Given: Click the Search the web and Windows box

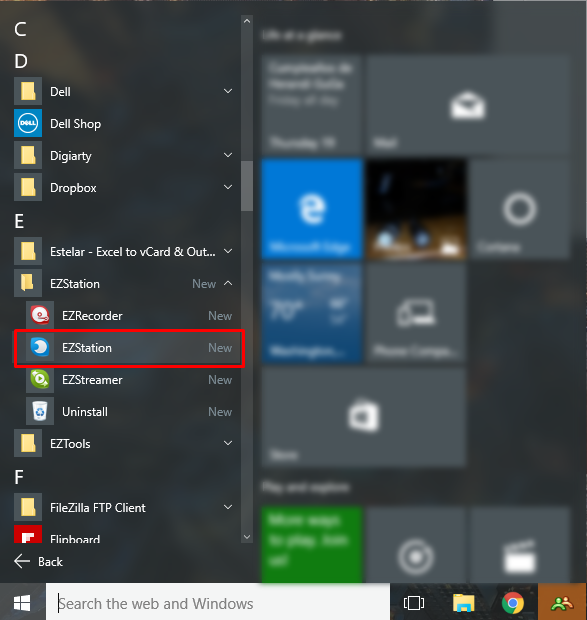Looking at the screenshot, I should (218, 603).
